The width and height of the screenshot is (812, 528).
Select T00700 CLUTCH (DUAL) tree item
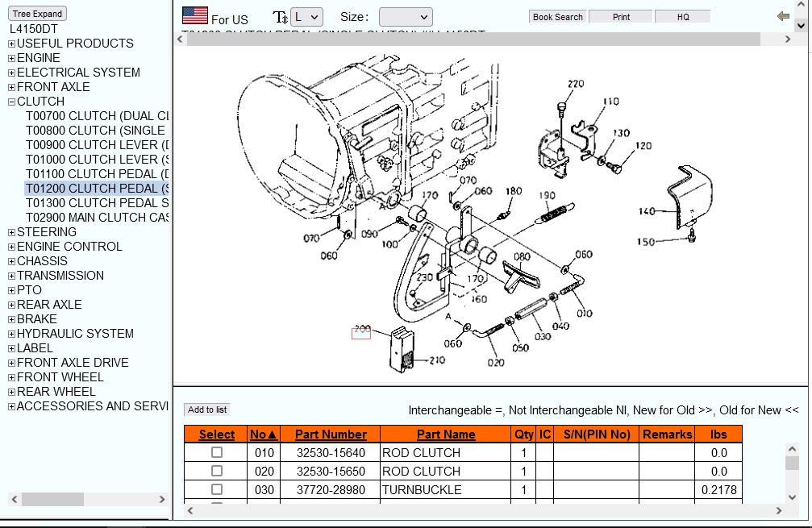pos(98,116)
